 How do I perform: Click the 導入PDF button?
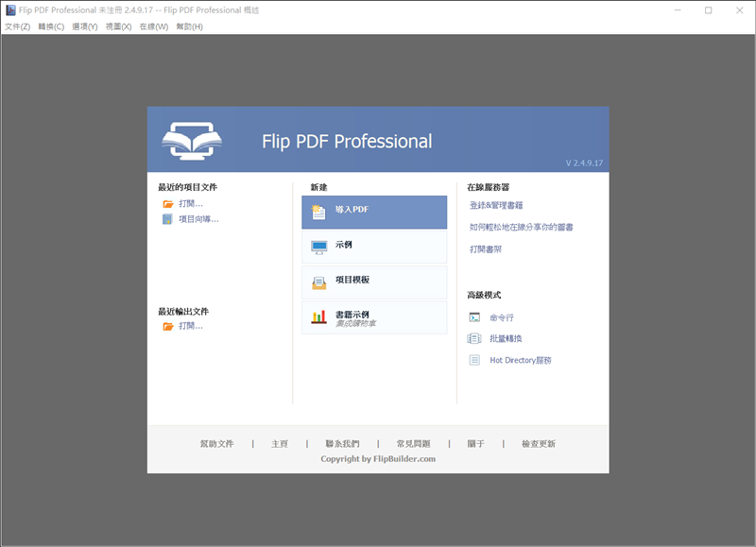(x=374, y=212)
